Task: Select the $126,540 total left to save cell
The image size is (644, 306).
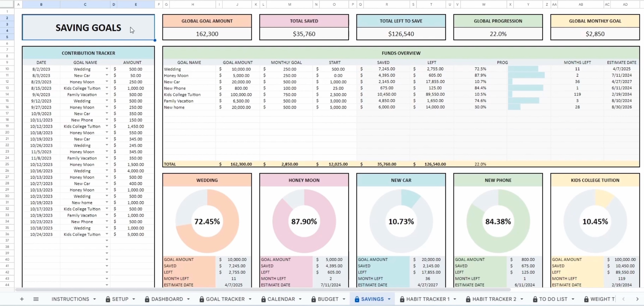Action: [401, 34]
